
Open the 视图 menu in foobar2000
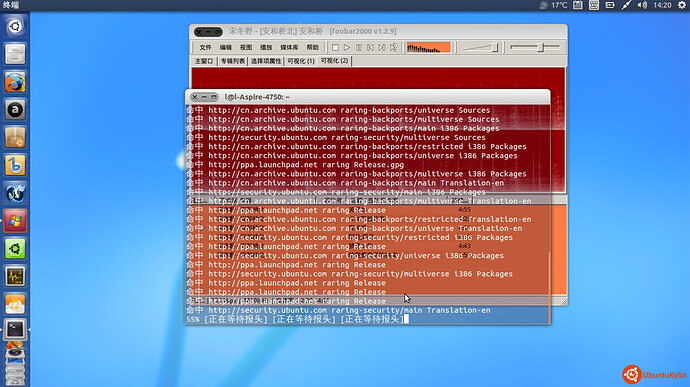coord(246,48)
